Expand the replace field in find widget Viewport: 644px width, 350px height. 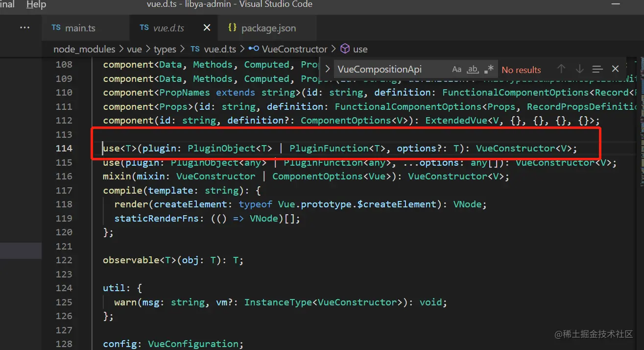pyautogui.click(x=328, y=70)
